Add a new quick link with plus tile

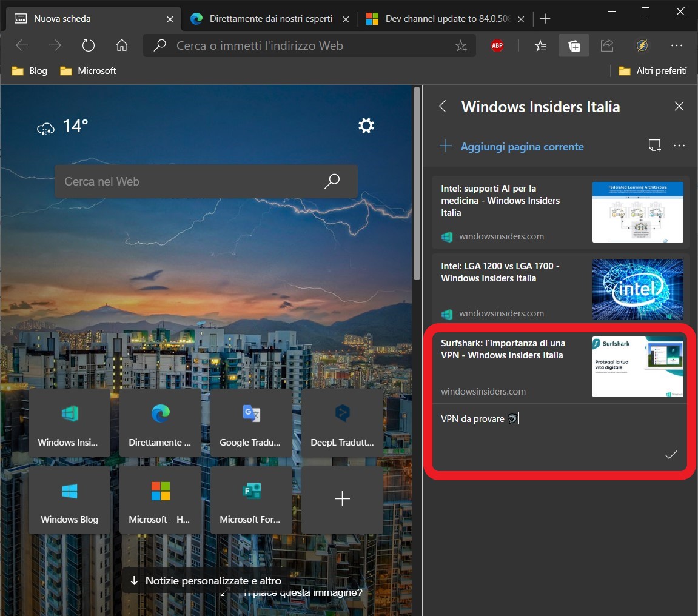pyautogui.click(x=342, y=500)
